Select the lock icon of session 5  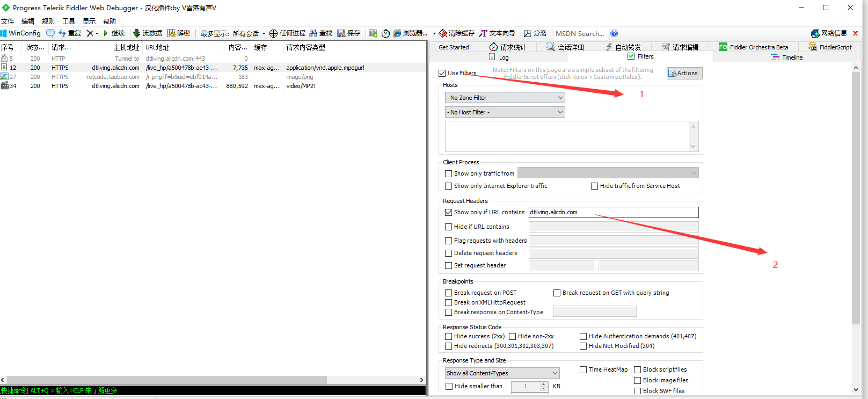point(4,59)
